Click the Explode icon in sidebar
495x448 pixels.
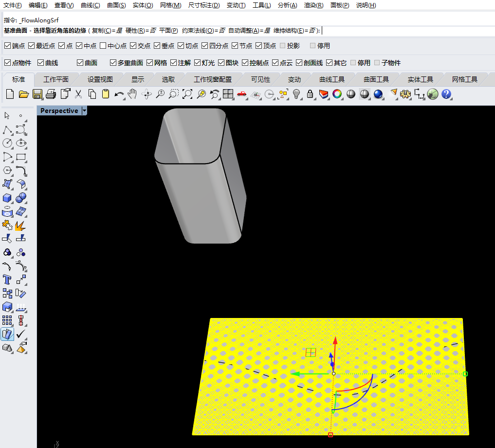tap(20, 225)
